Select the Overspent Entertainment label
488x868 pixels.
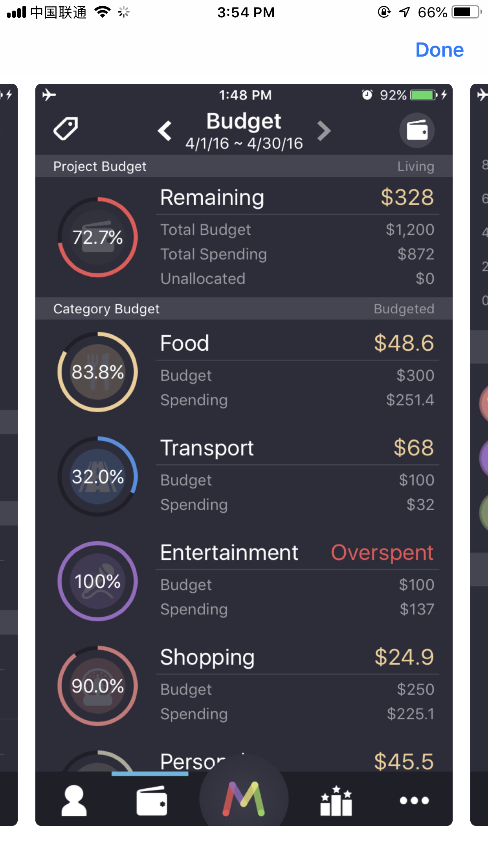(382, 553)
